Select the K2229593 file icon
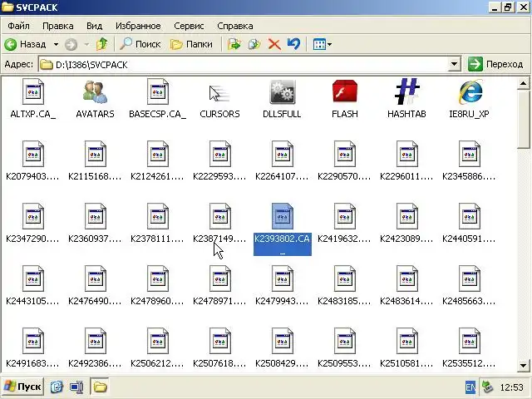532x399 pixels. coord(219,154)
